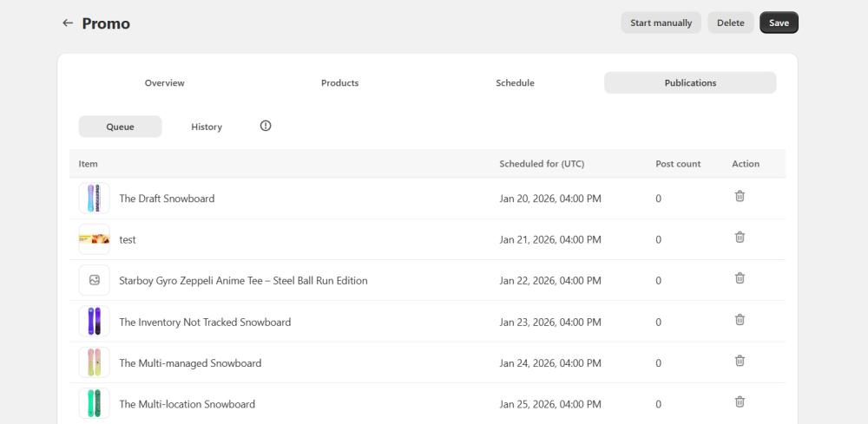Image resolution: width=868 pixels, height=424 pixels.
Task: Click the test item thumbnail image
Action: [x=94, y=239]
